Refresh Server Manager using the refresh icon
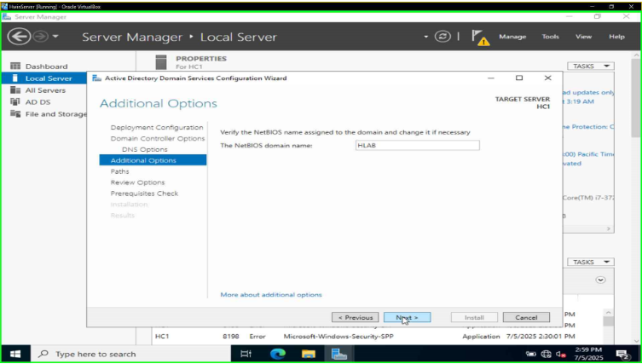Viewport: 642px width, 364px height. point(442,37)
